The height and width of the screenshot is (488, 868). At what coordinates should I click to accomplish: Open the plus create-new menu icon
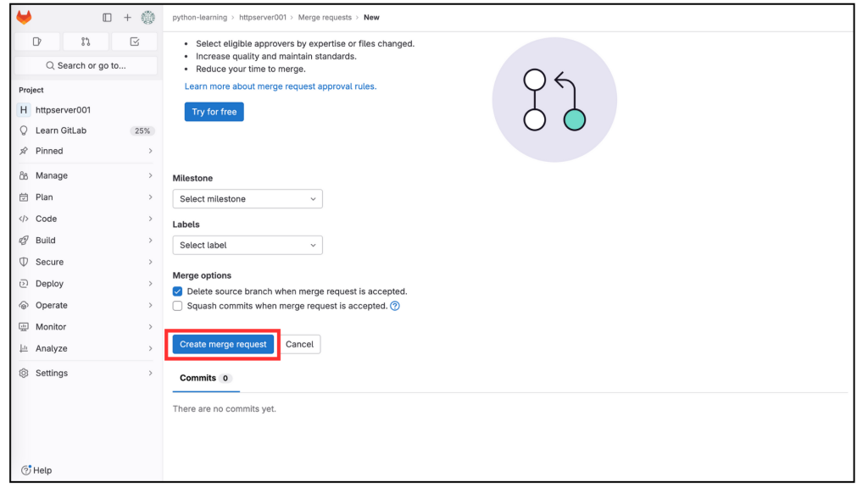point(127,18)
